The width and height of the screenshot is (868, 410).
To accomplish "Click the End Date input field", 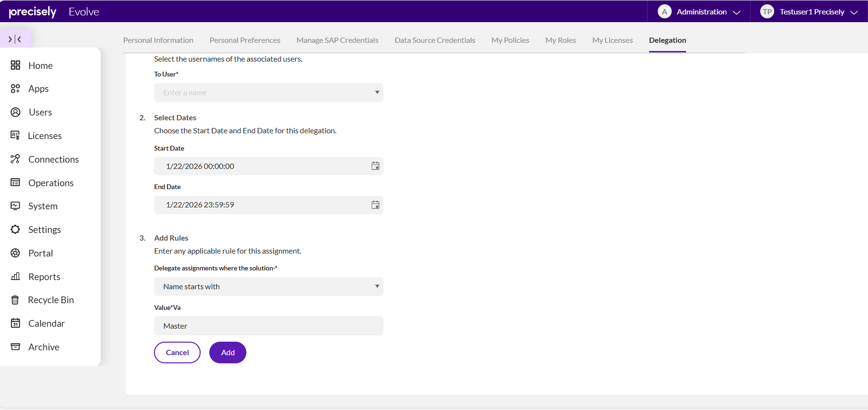I will [268, 205].
